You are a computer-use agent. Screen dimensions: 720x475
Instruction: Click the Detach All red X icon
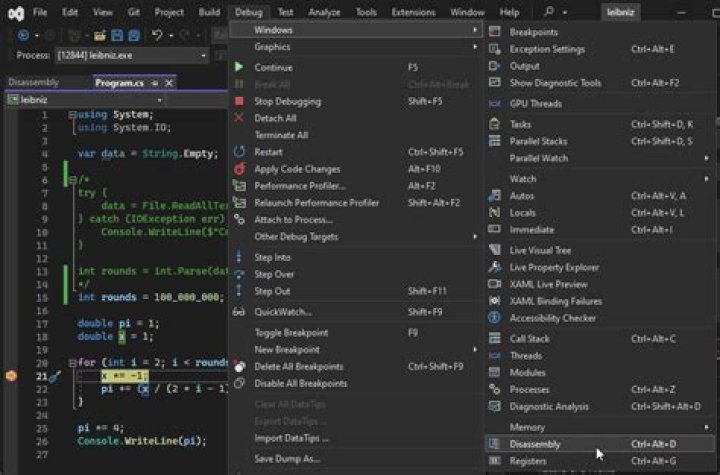coord(238,118)
